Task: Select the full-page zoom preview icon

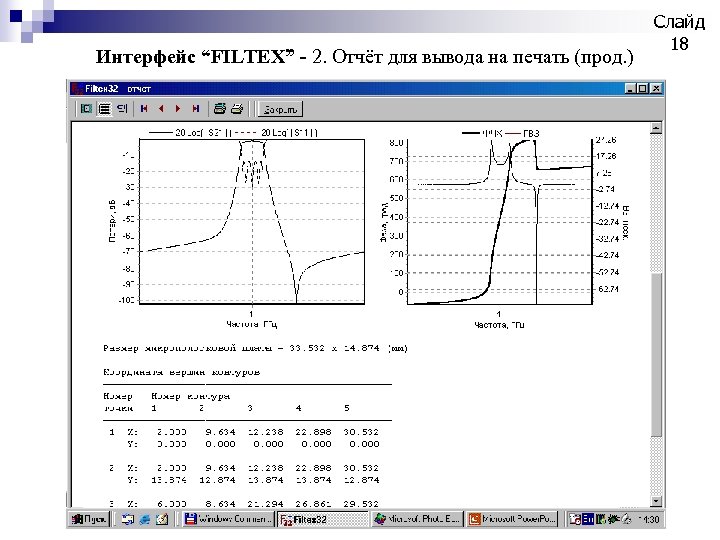Action: click(86, 109)
